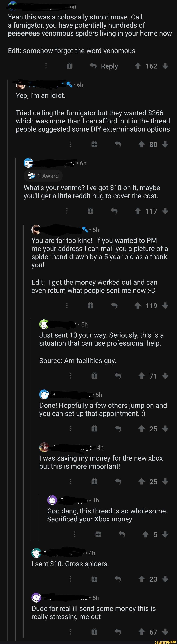Click the '1 Award' badge
Viewport: 177px width, 644px height.
pyautogui.click(x=43, y=176)
